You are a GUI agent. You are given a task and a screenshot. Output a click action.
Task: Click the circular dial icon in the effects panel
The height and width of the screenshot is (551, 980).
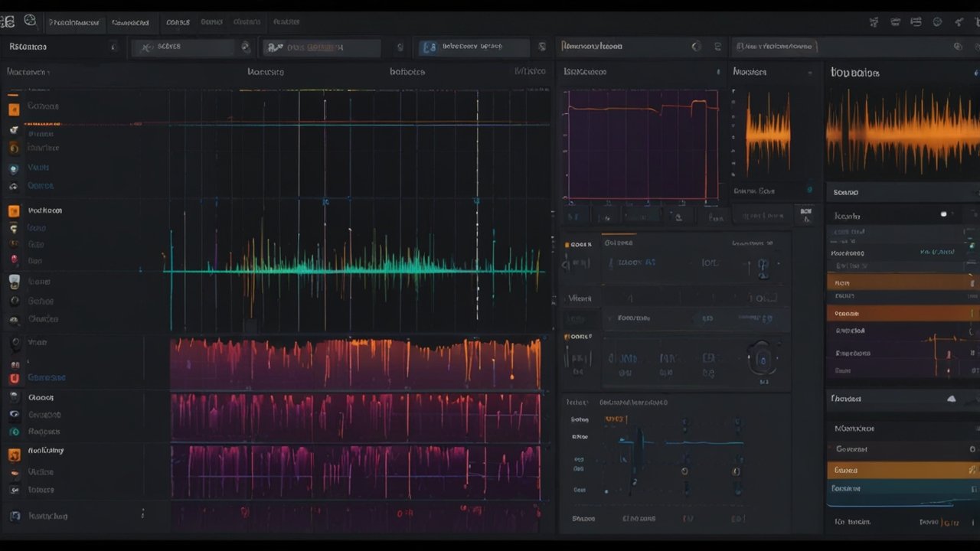762,357
